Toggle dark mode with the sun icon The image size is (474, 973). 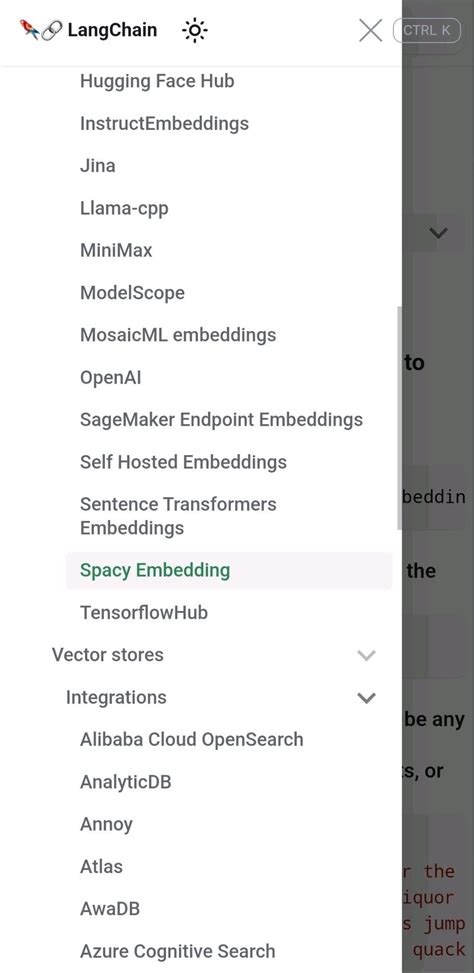(195, 30)
